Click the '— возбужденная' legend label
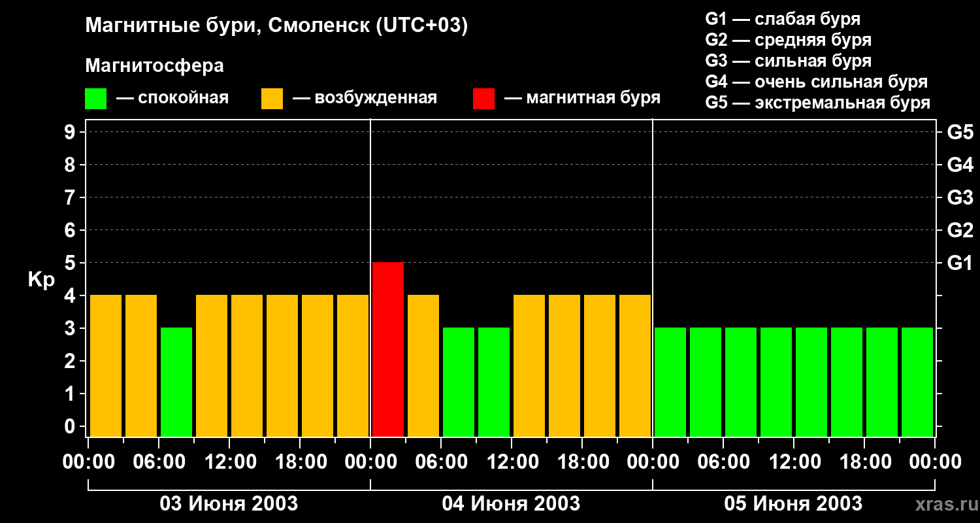The width and height of the screenshot is (980, 523). (365, 98)
